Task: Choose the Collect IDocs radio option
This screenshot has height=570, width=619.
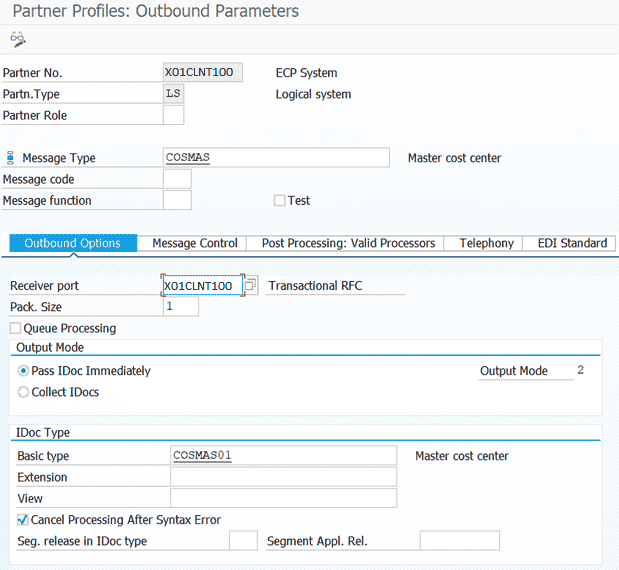Action: [x=24, y=392]
